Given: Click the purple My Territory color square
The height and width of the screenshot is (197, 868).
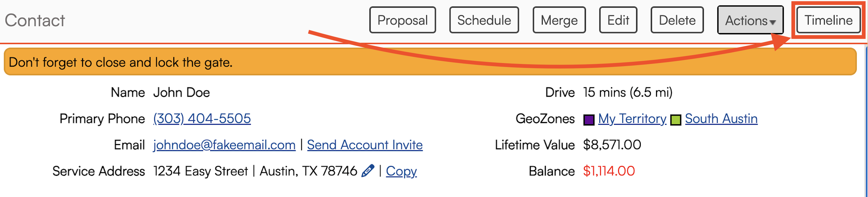Looking at the screenshot, I should tap(589, 120).
